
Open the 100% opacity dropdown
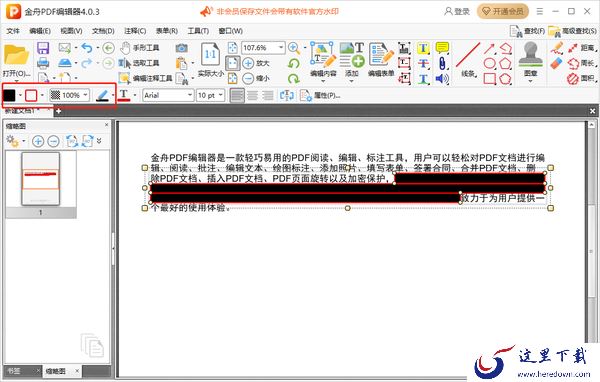[x=86, y=95]
